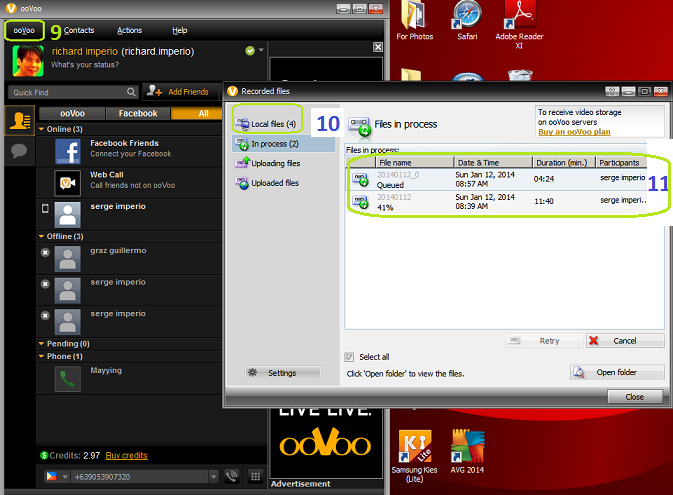
Task: Open the phone number history dropdown
Action: pos(213,477)
